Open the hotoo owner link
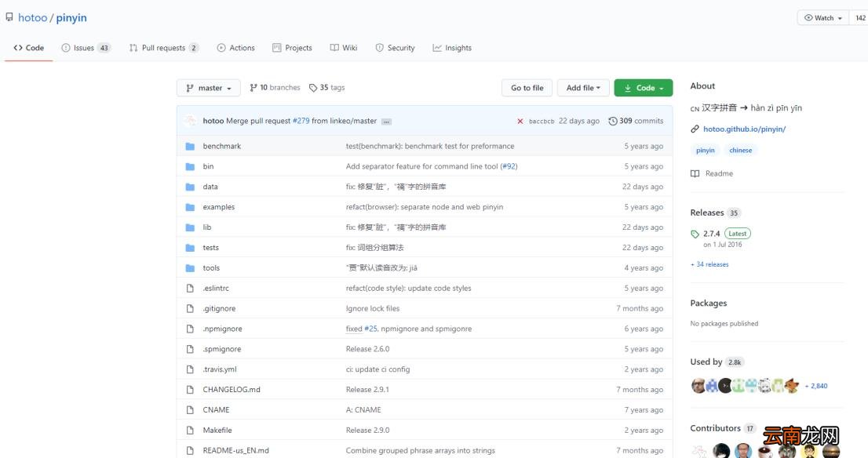Image resolution: width=868 pixels, height=458 pixels. pyautogui.click(x=33, y=18)
